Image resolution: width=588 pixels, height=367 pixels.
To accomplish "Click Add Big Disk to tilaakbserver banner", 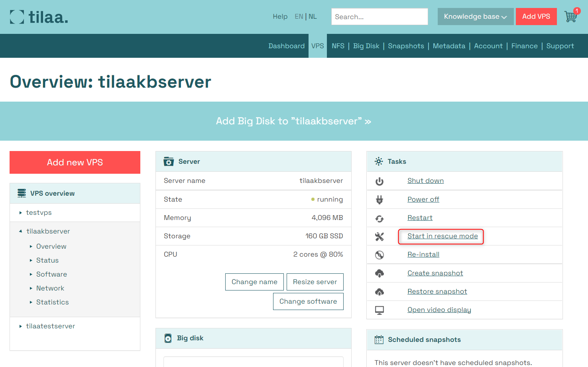I will tap(294, 121).
